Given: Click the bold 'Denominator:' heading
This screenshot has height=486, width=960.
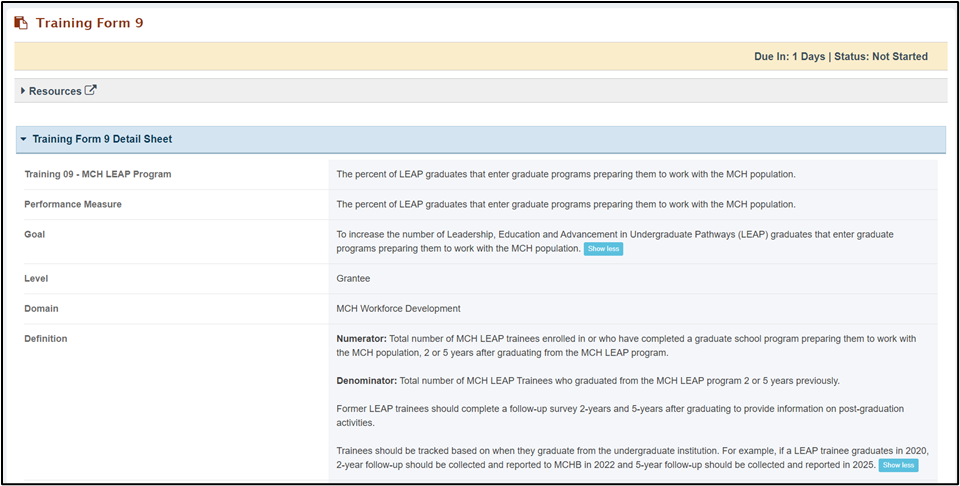Looking at the screenshot, I should coord(367,381).
